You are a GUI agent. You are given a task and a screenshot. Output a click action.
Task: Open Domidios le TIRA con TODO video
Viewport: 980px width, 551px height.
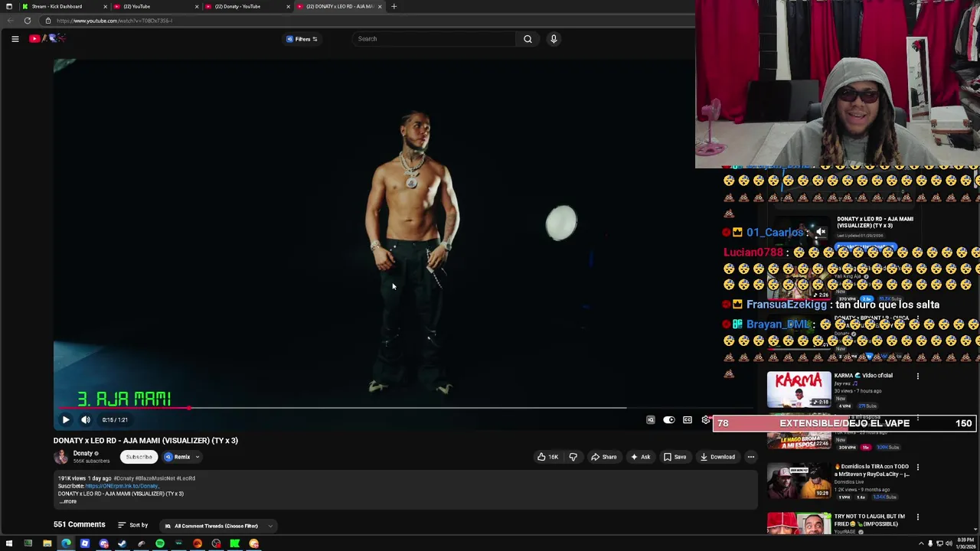(799, 481)
